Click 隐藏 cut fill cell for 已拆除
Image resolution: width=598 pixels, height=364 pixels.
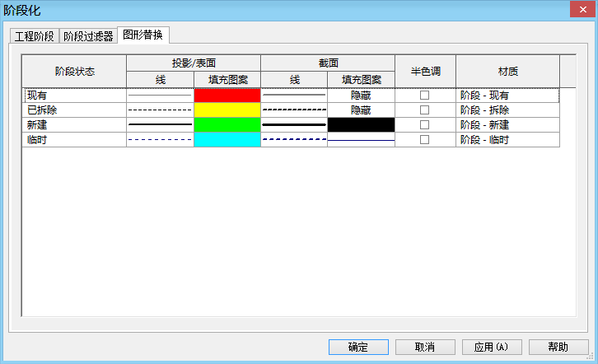tap(361, 110)
